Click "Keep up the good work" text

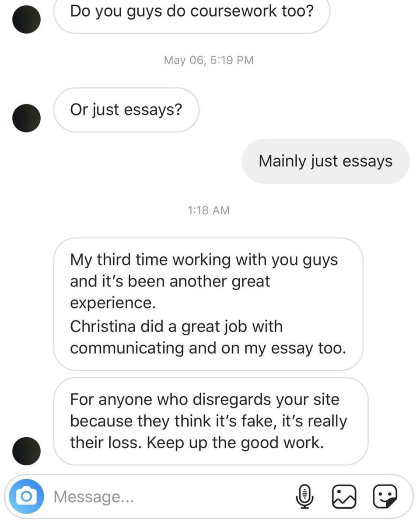[235, 443]
